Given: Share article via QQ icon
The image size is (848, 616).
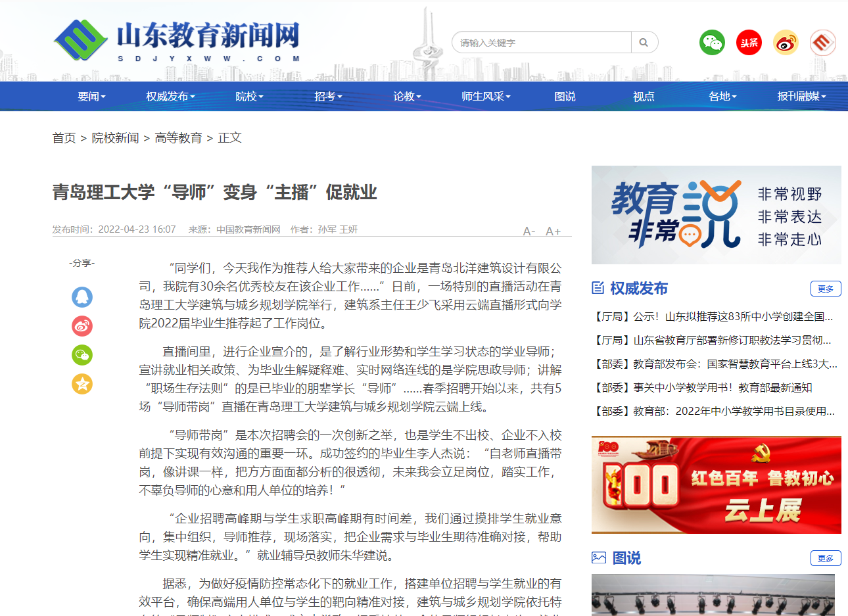Looking at the screenshot, I should (82, 297).
